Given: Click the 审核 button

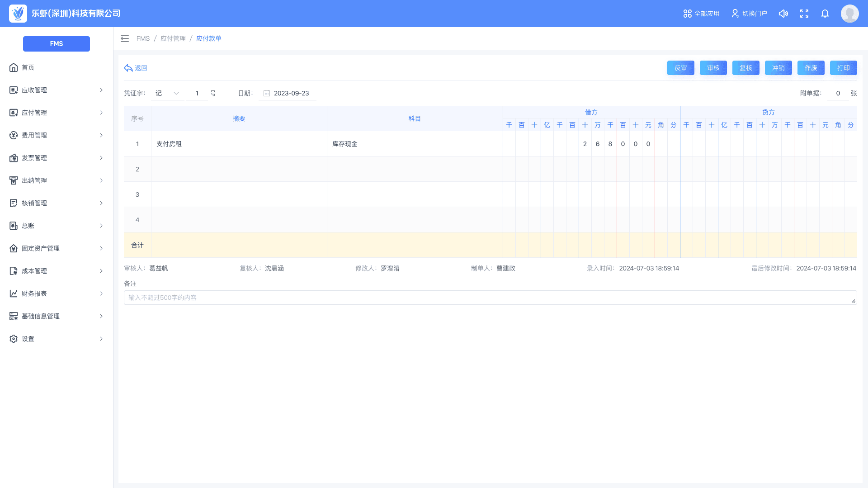Looking at the screenshot, I should [x=713, y=68].
